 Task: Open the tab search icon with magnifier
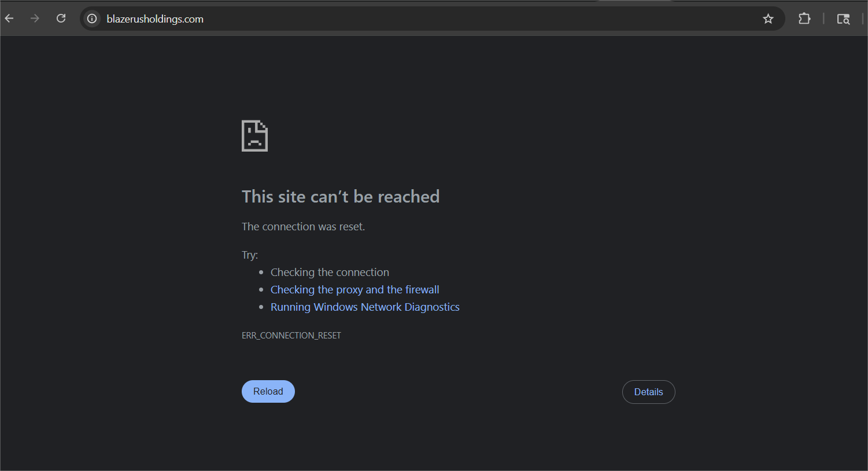[843, 19]
